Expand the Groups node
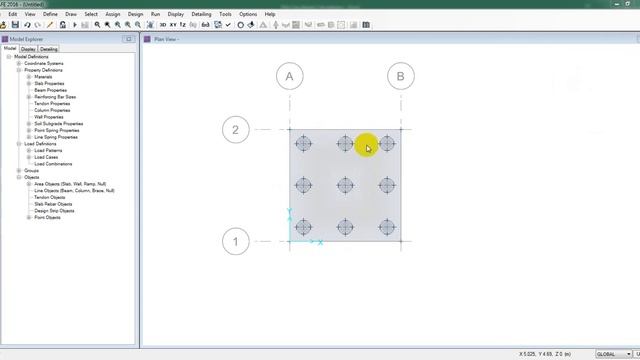 [19, 171]
